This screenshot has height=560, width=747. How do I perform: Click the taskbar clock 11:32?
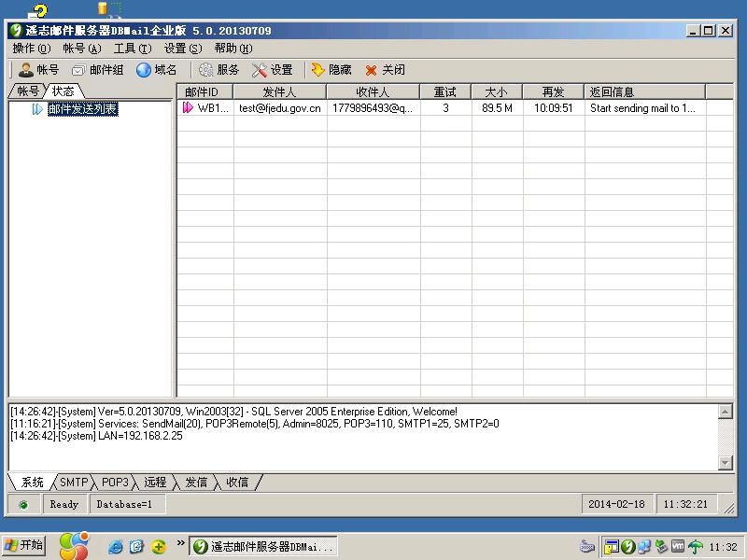point(723,547)
